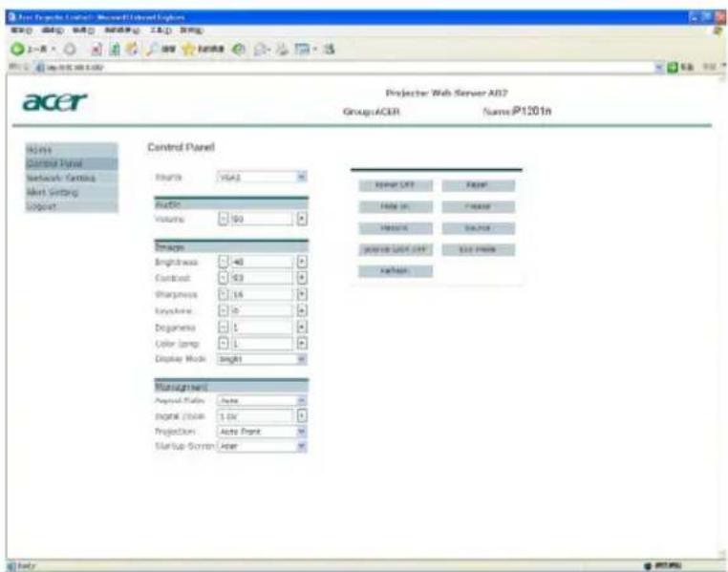Open the Source dropdown showing VGA
Screen dimensions: 728x572
pos(262,177)
